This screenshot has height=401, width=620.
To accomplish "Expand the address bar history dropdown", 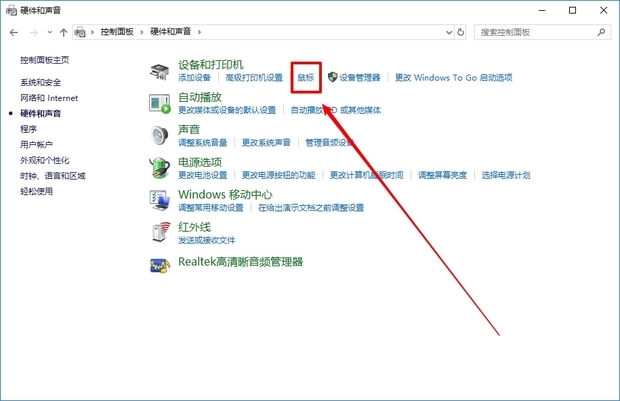I will (x=449, y=32).
